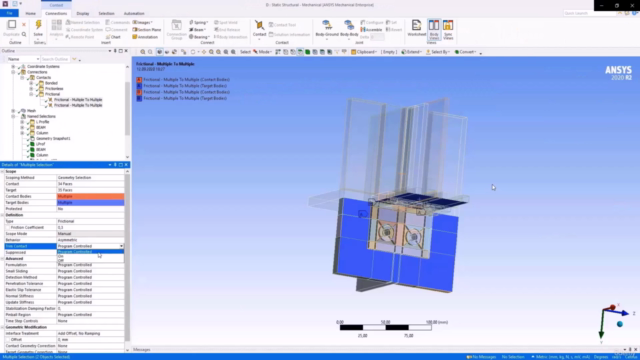Click the Body-Body joint icon
The height and width of the screenshot is (360, 640).
click(x=349, y=25)
